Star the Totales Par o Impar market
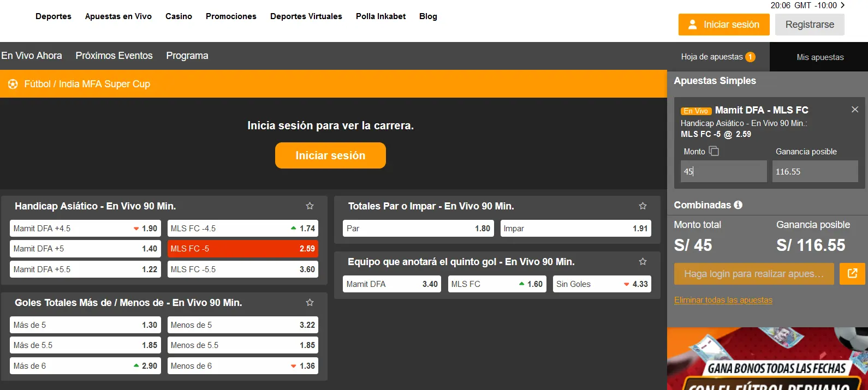This screenshot has height=390, width=868. [643, 206]
